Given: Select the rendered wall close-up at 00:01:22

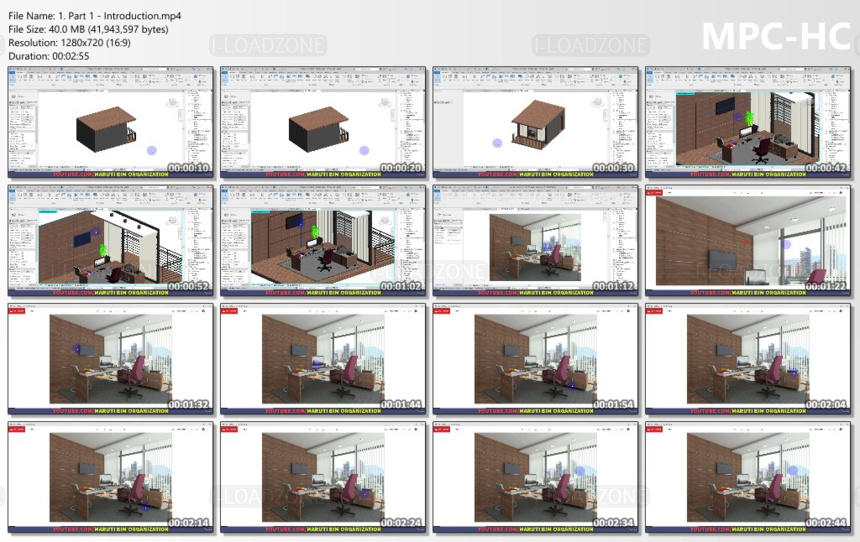Looking at the screenshot, I should coord(749,241).
